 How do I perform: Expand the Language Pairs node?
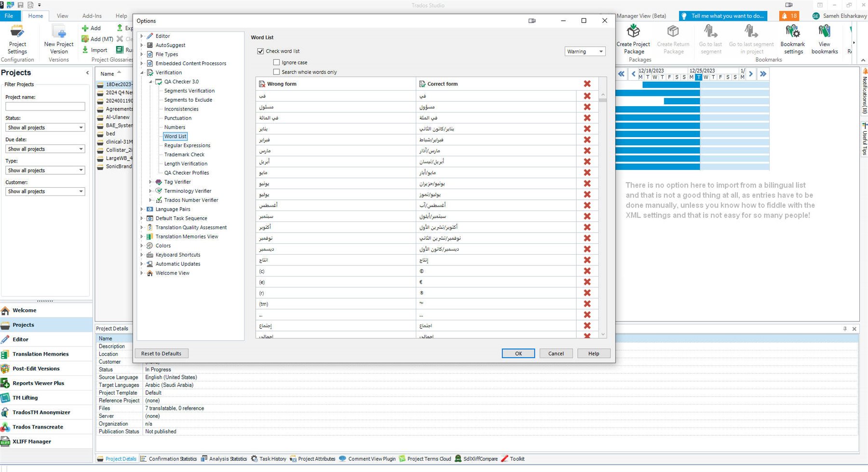(142, 209)
